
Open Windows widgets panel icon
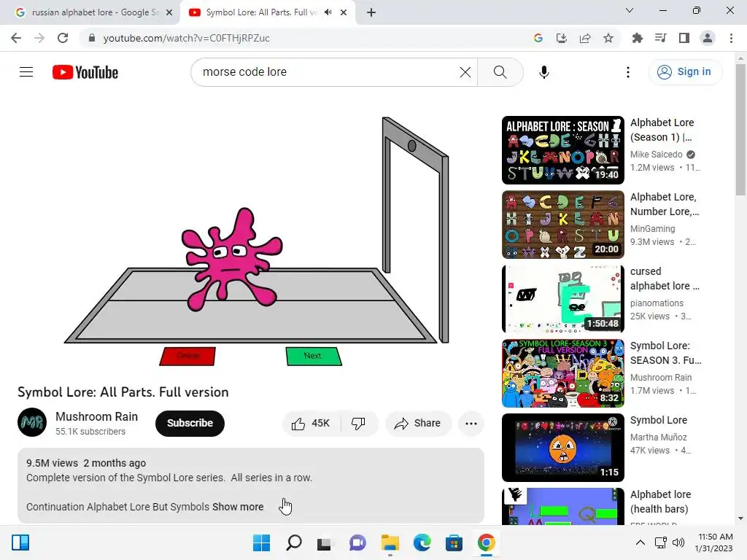[20, 542]
